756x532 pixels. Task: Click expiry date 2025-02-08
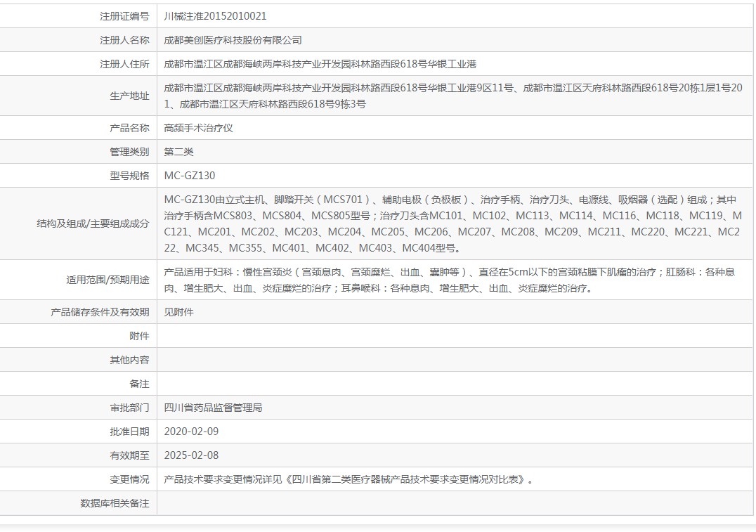coord(191,455)
